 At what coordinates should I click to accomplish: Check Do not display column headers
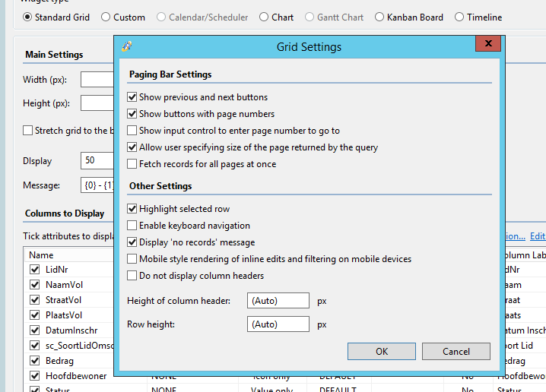coord(132,276)
